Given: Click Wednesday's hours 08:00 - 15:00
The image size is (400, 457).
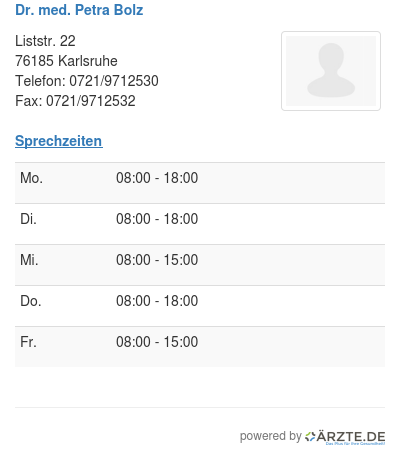Looking at the screenshot, I should 157,260.
